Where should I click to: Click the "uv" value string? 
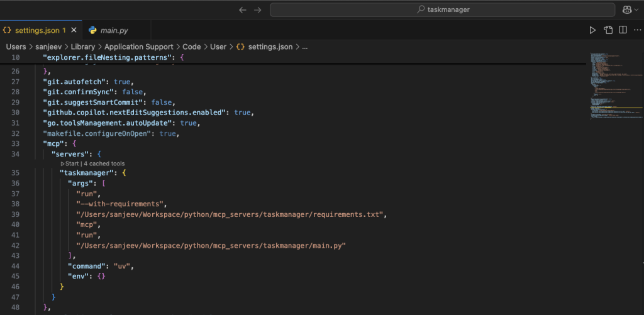[122, 266]
